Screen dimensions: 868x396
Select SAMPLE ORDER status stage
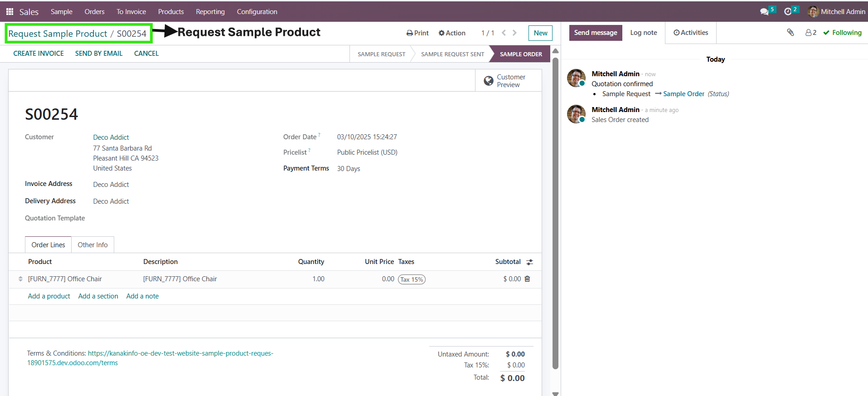(521, 54)
